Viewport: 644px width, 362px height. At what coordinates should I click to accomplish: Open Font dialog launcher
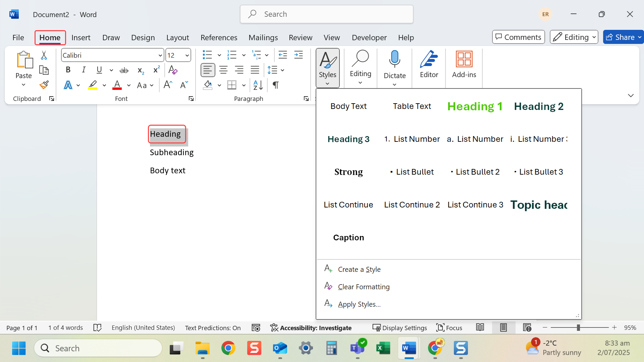pyautogui.click(x=191, y=99)
